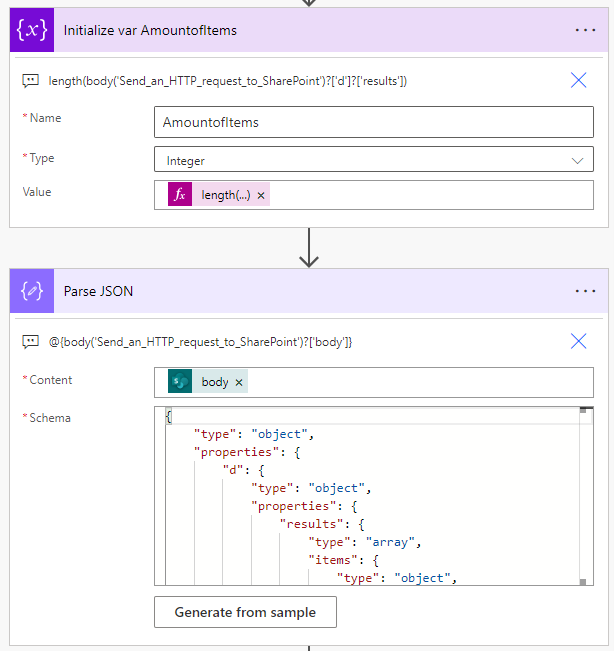Click the Generate from sample button

pos(245,612)
